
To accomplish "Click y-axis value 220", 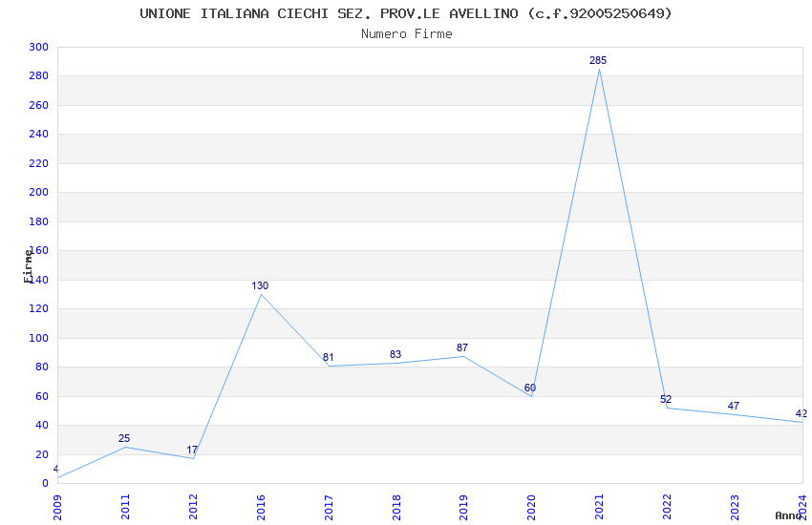I will pyautogui.click(x=39, y=163).
